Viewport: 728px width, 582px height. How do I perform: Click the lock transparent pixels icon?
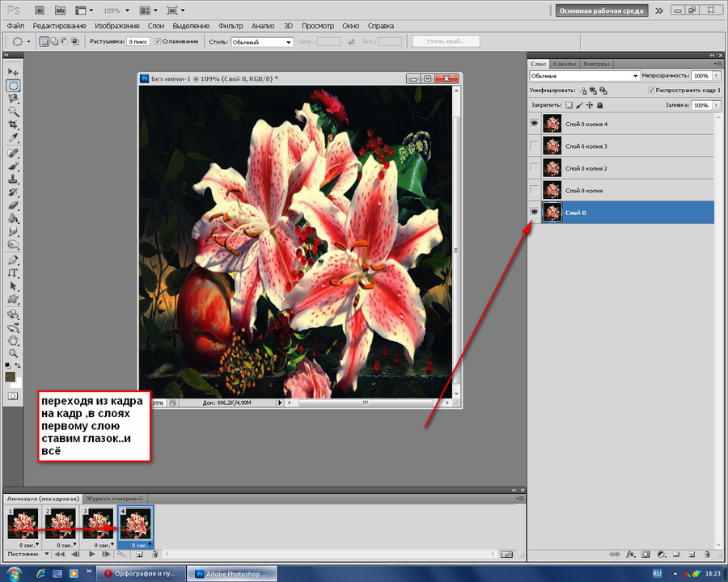point(569,105)
